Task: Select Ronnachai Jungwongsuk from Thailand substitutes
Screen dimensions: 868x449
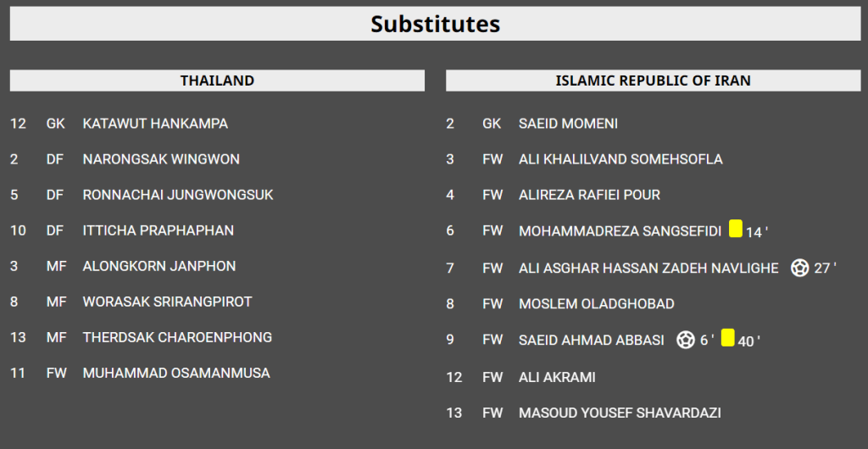Action: coord(178,195)
